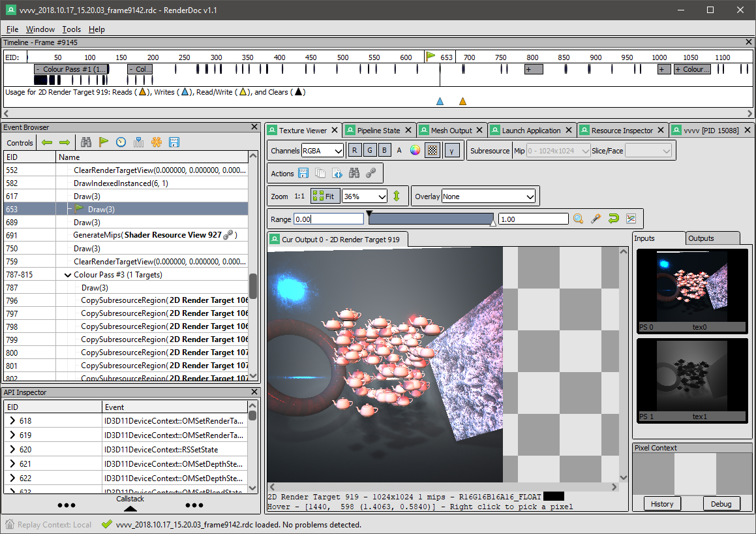Open the 36% zoom dropdown
756x534 pixels.
point(365,196)
